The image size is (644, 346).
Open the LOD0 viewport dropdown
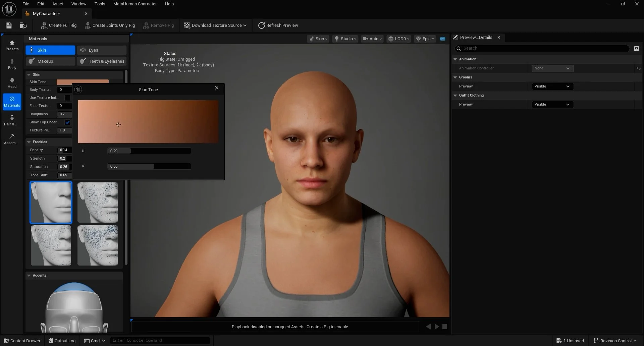pos(398,39)
